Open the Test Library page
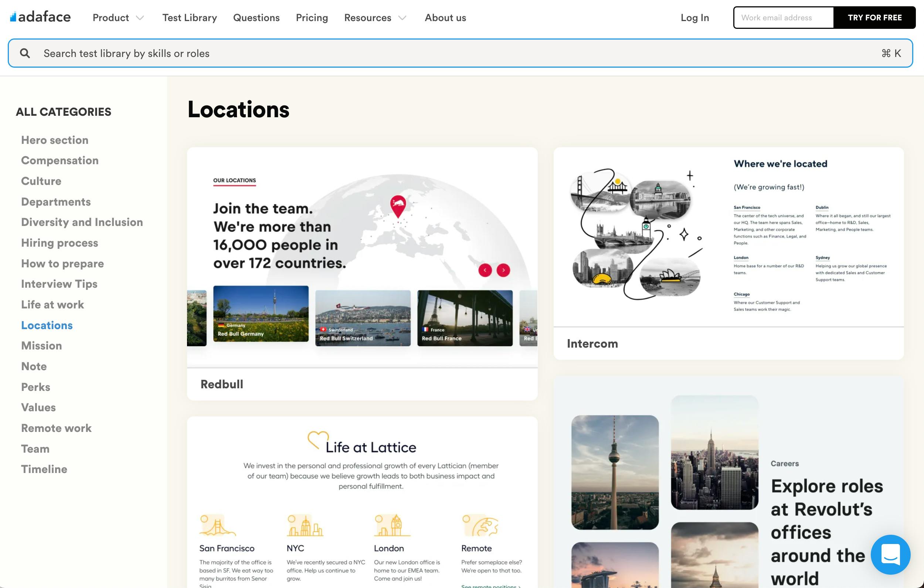The height and width of the screenshot is (588, 924). (x=190, y=18)
